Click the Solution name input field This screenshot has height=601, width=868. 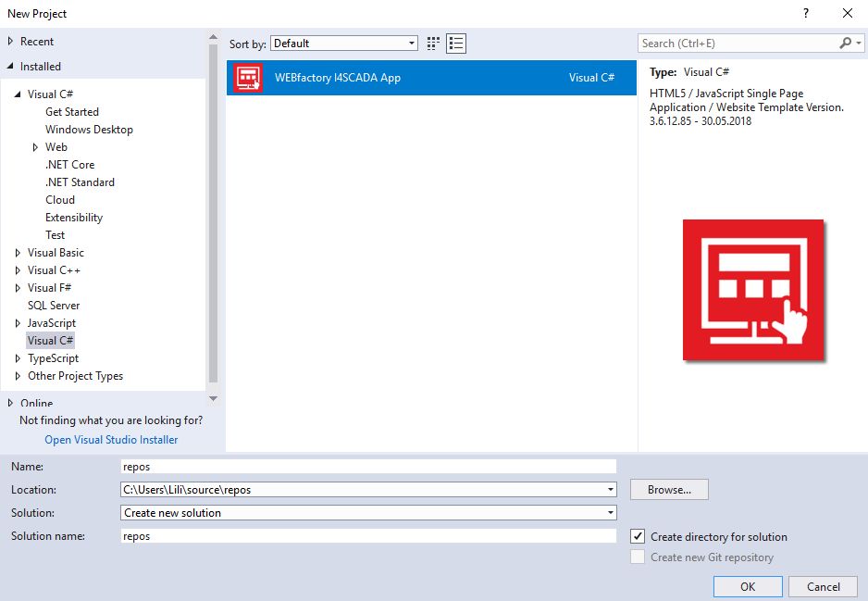pyautogui.click(x=368, y=535)
